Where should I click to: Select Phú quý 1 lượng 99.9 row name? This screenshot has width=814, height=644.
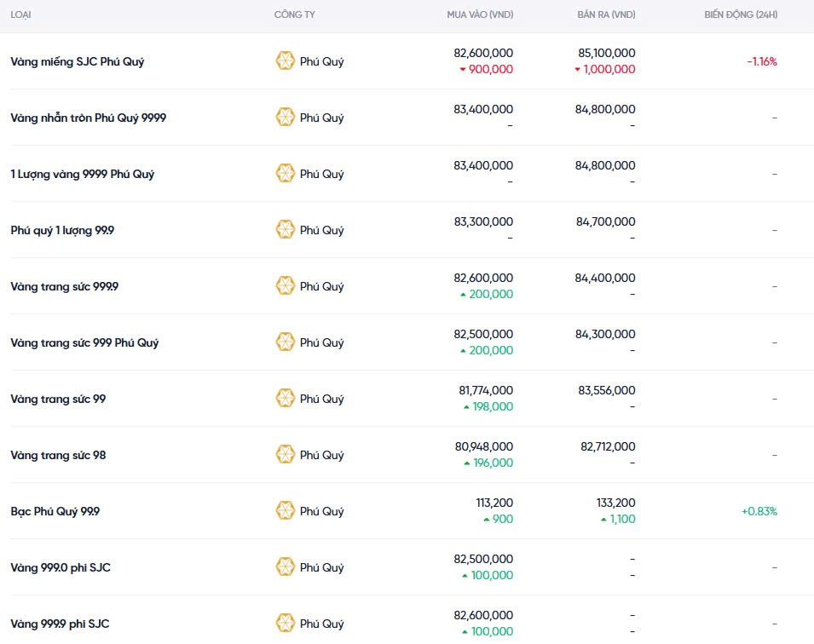pyautogui.click(x=62, y=230)
